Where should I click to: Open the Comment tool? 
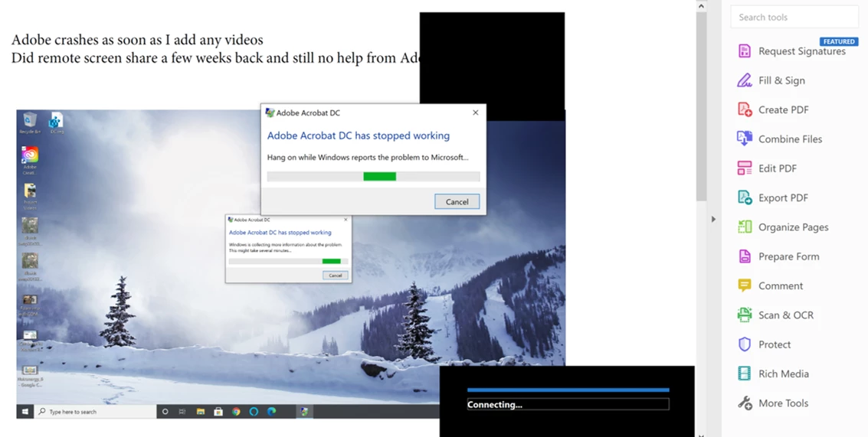770,285
